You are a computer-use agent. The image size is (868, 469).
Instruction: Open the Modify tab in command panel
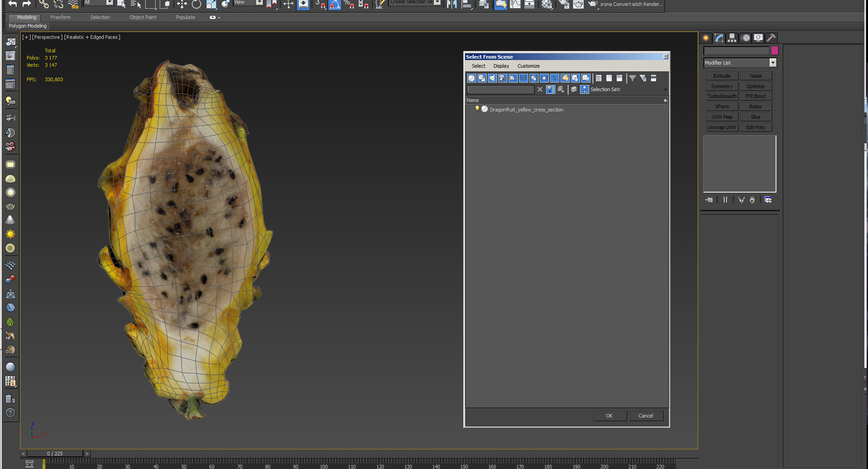pos(719,38)
